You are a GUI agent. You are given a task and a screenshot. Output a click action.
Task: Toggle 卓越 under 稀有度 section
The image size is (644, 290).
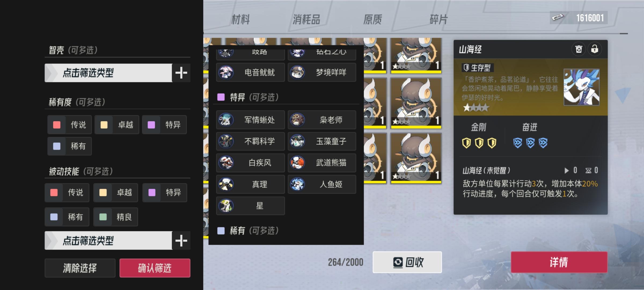[117, 125]
